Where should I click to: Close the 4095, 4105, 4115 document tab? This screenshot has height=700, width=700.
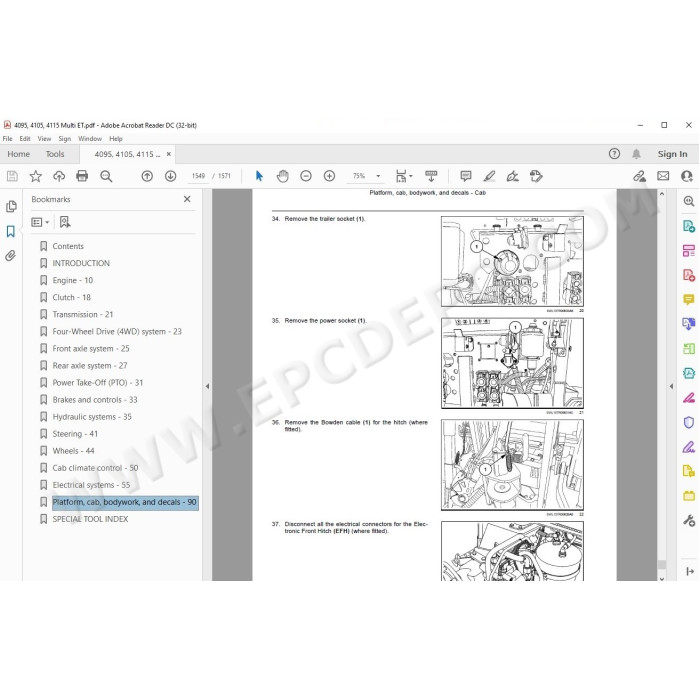[x=169, y=154]
